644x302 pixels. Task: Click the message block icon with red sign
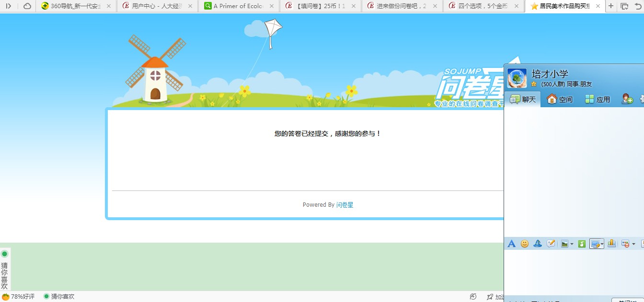pos(625,244)
